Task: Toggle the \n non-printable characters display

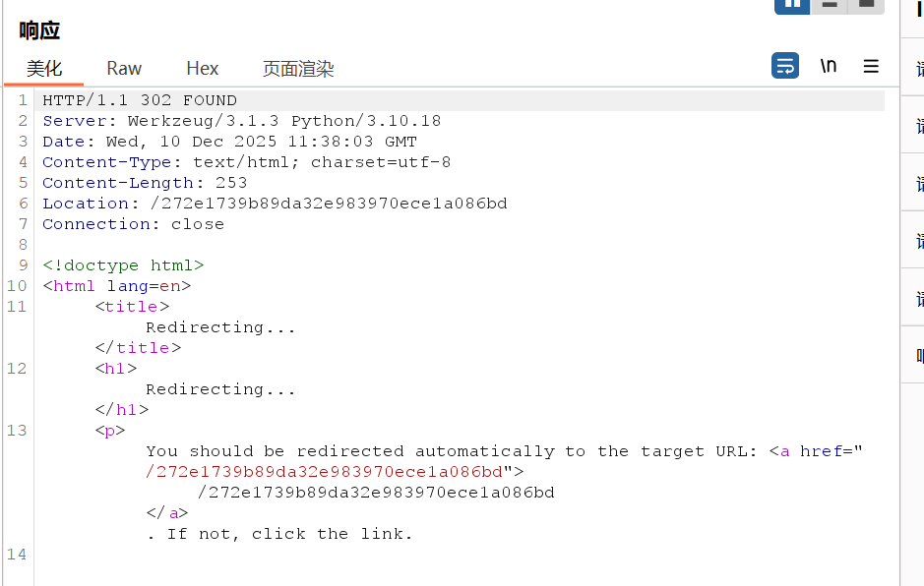Action: (829, 66)
